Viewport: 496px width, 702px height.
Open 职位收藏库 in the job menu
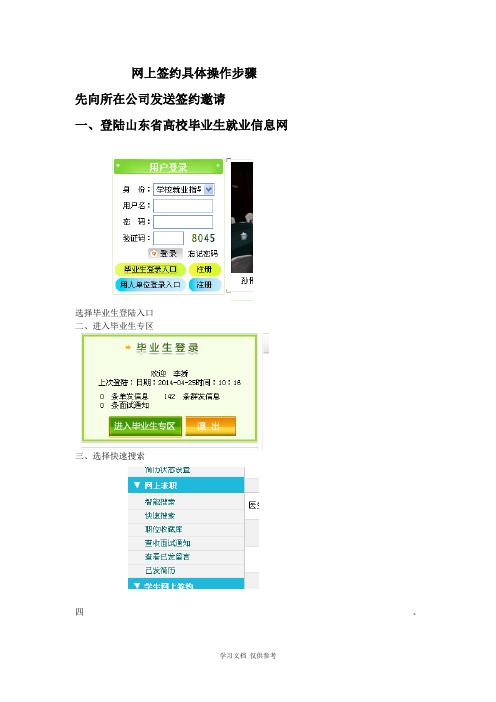click(x=163, y=529)
